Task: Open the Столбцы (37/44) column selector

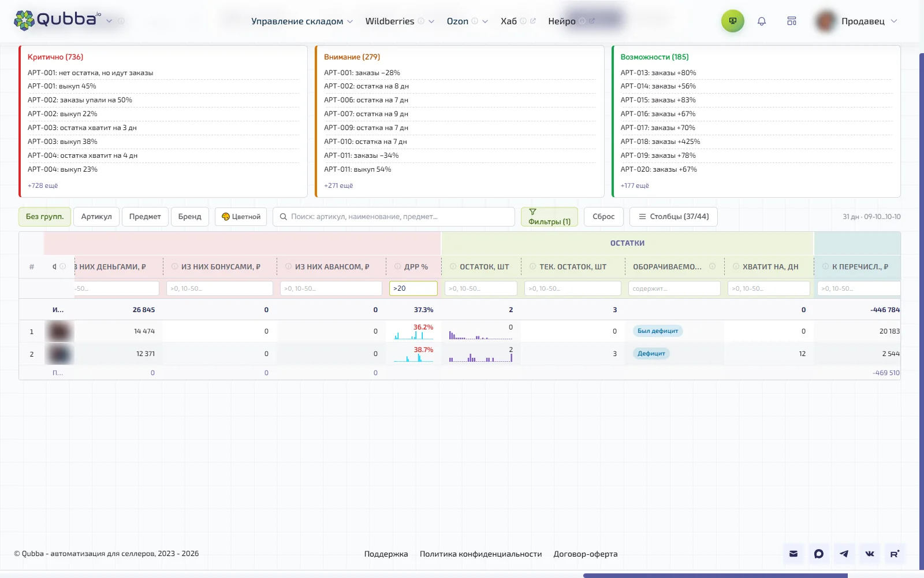Action: tap(673, 217)
